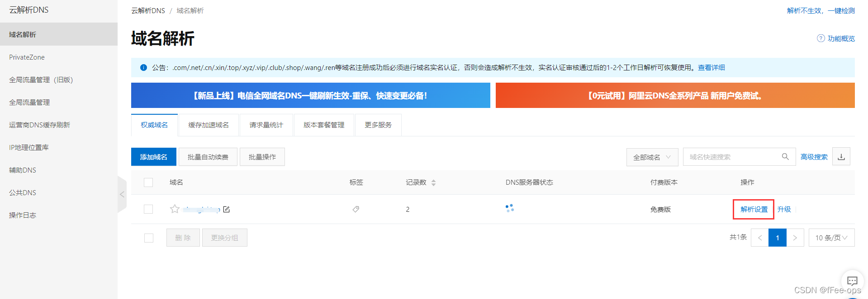The height and width of the screenshot is (299, 868).
Task: Click the help icon beside 功能概览
Action: tap(821, 38)
